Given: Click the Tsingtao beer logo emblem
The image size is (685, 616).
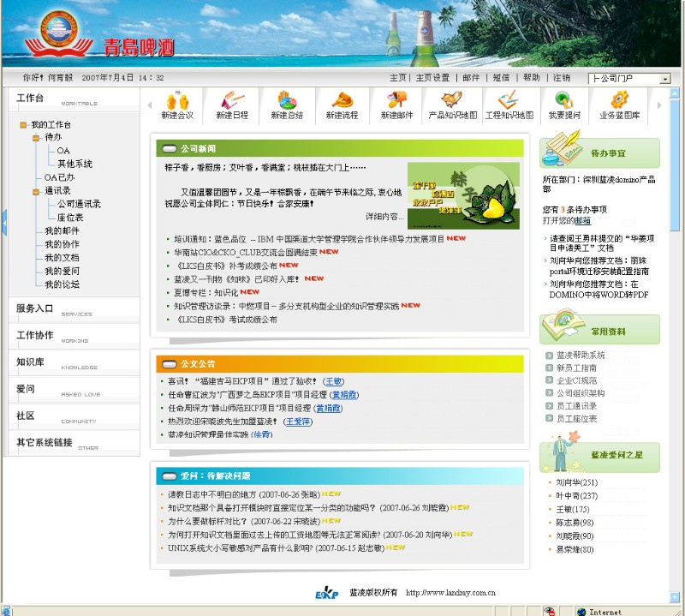Looking at the screenshot, I should point(58,33).
